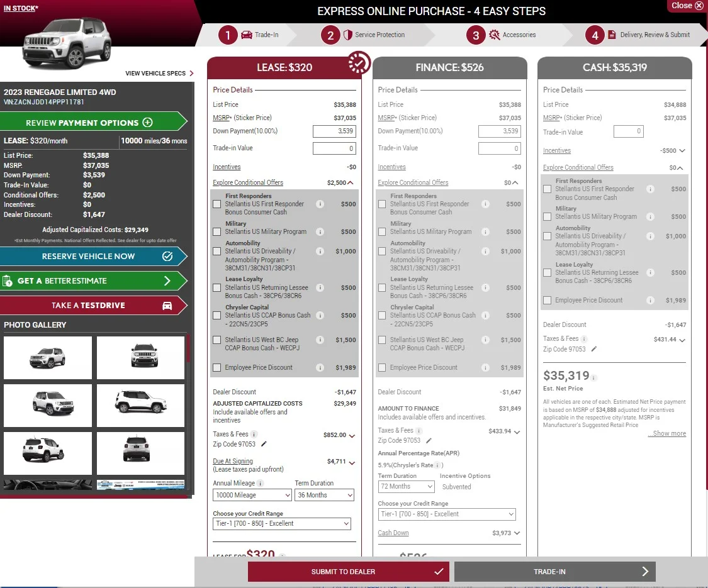Click info icon beside Cash $35,319 net price
708x588 pixels.
[593, 378]
